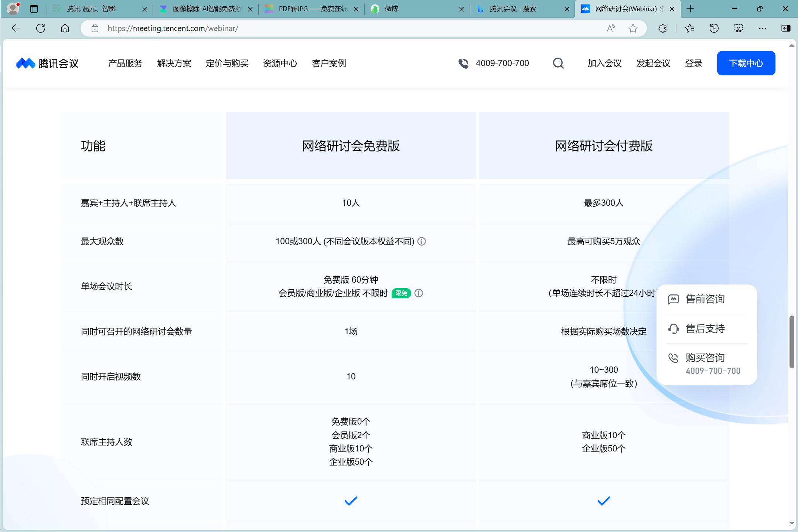Click the 最高可购买5万观众 cell
Image resolution: width=798 pixels, height=532 pixels.
click(604, 241)
